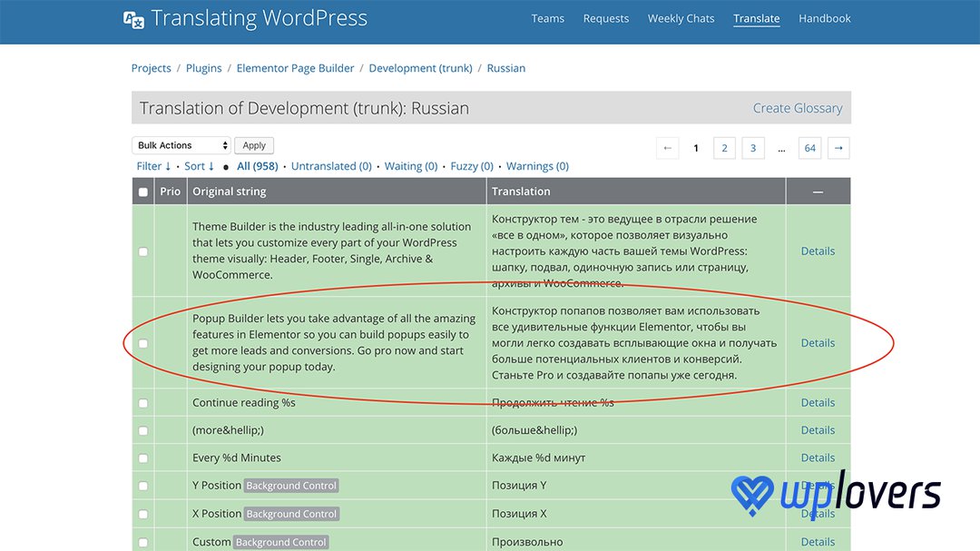Click the Theme Builder original string text
This screenshot has width=980, height=551.
click(331, 251)
